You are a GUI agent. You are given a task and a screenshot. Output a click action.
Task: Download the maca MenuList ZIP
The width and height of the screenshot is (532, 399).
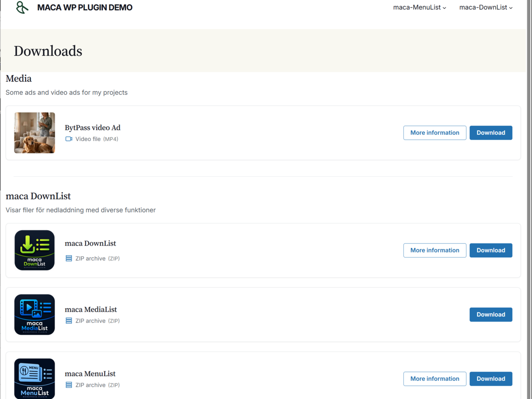[x=491, y=379]
